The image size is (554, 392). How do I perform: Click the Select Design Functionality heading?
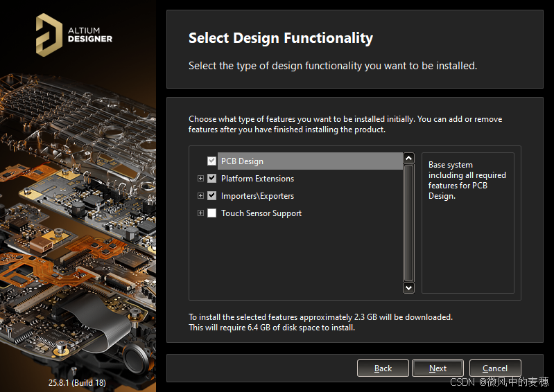tap(281, 38)
